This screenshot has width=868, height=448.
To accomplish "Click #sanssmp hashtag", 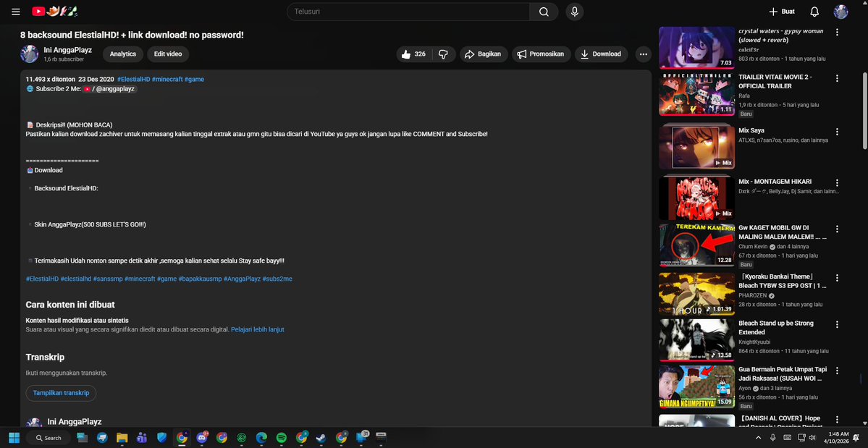I will 107,279.
